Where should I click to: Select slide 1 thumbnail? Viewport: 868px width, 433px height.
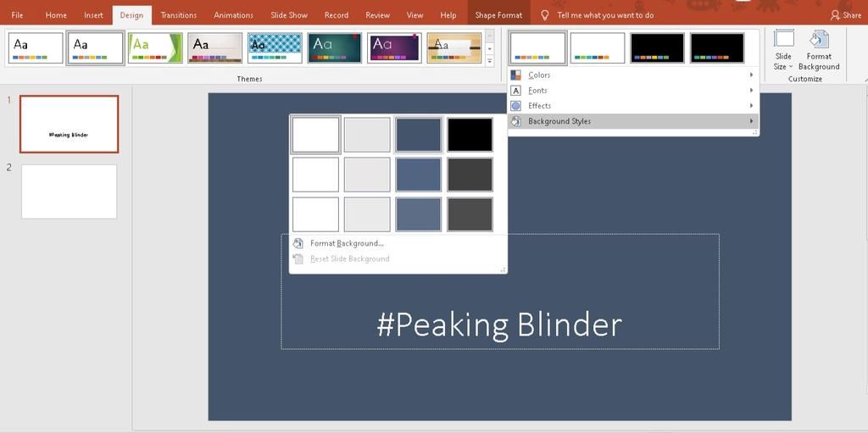point(70,124)
